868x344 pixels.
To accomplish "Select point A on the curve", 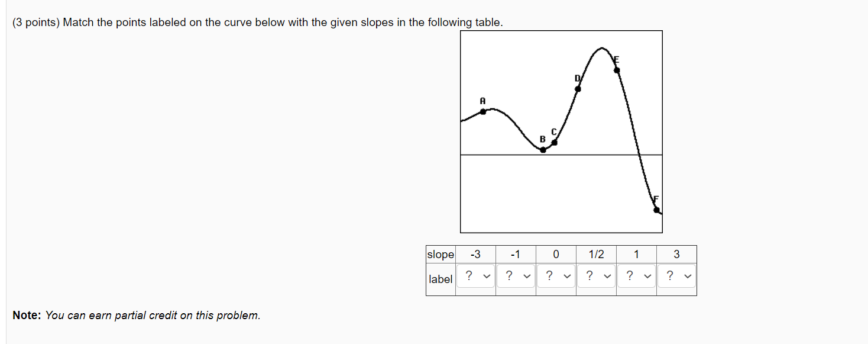I will [484, 111].
